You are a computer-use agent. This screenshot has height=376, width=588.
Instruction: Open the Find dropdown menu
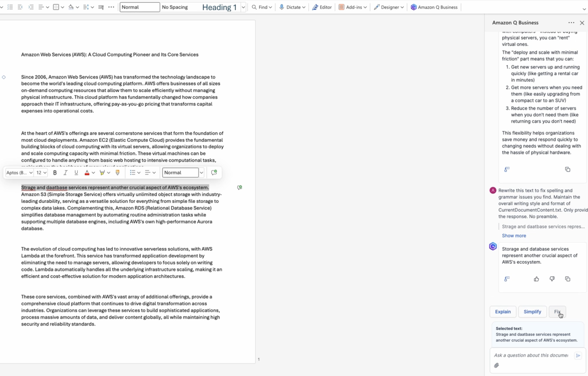click(270, 7)
